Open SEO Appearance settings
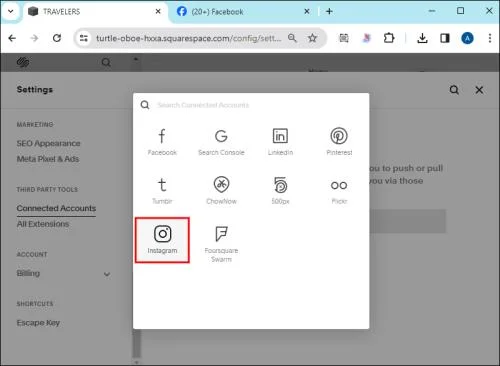The height and width of the screenshot is (366, 500). tap(48, 143)
